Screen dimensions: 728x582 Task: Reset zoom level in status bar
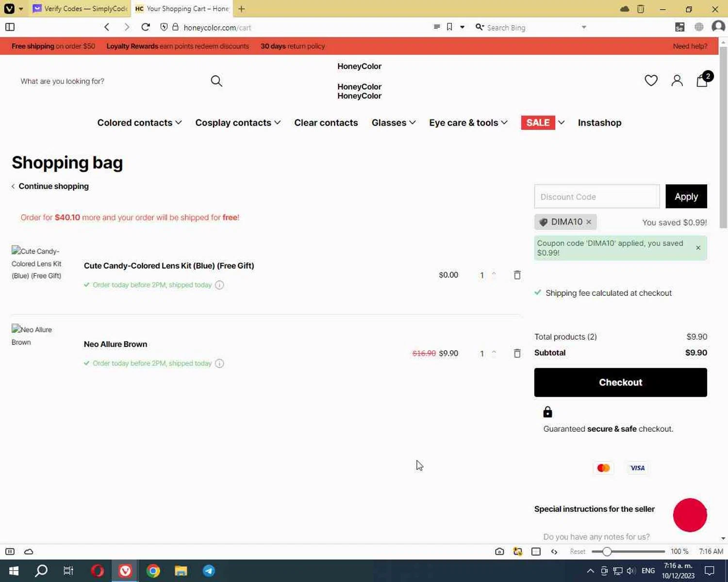tap(578, 551)
